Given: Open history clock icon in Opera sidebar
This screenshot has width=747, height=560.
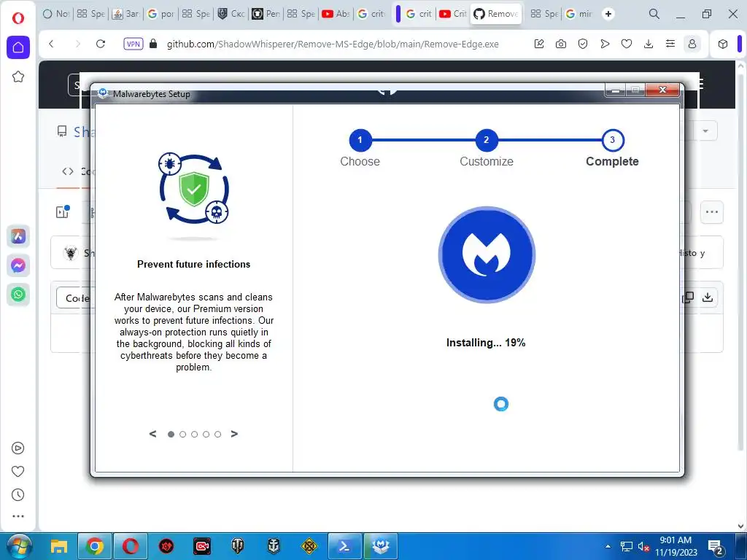Looking at the screenshot, I should [x=18, y=495].
